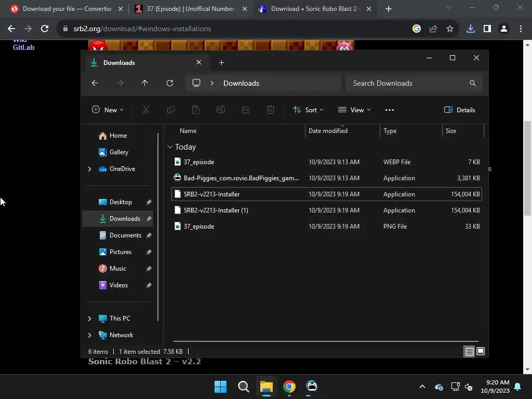Viewport: 532px width, 399px height.
Task: Click the PC icon in address bar
Action: [x=196, y=83]
